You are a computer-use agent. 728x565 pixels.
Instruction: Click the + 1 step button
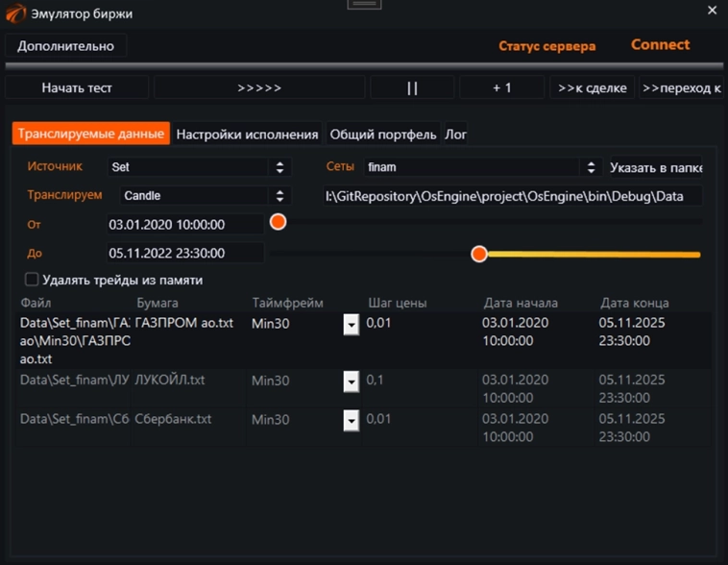(502, 87)
